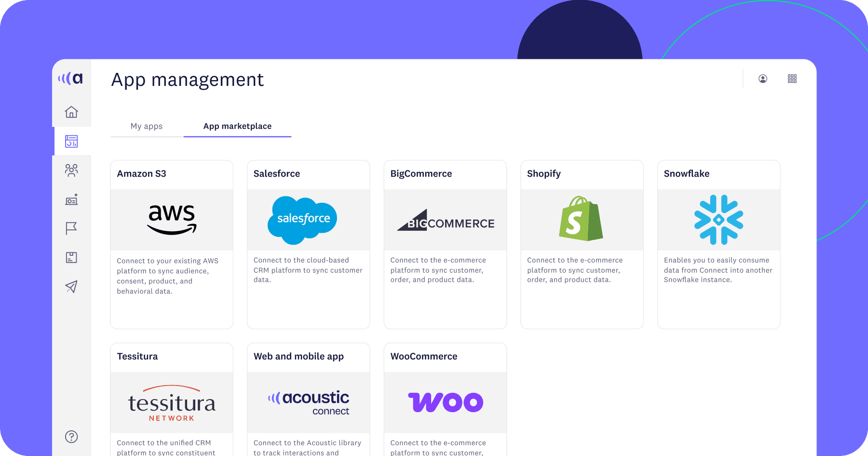Open the Audience people icon

[x=71, y=170]
